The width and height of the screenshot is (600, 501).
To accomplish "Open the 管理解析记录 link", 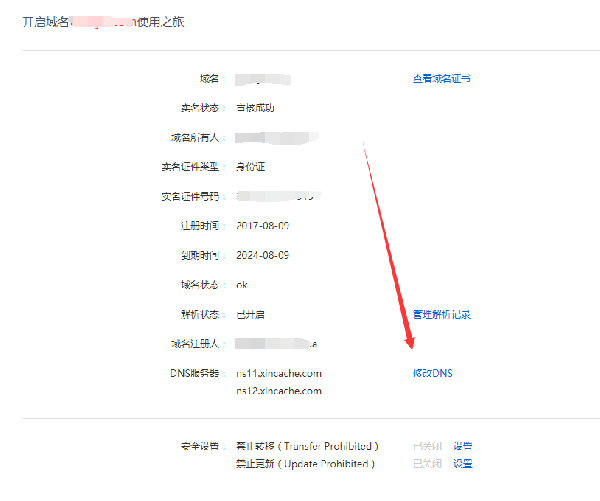I will pos(442,315).
